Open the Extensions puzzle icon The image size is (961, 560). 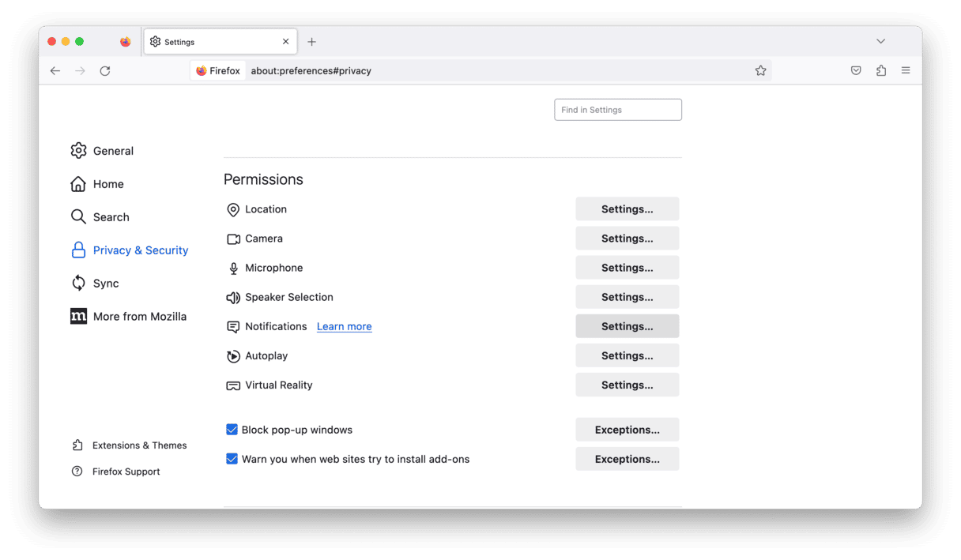coord(881,71)
